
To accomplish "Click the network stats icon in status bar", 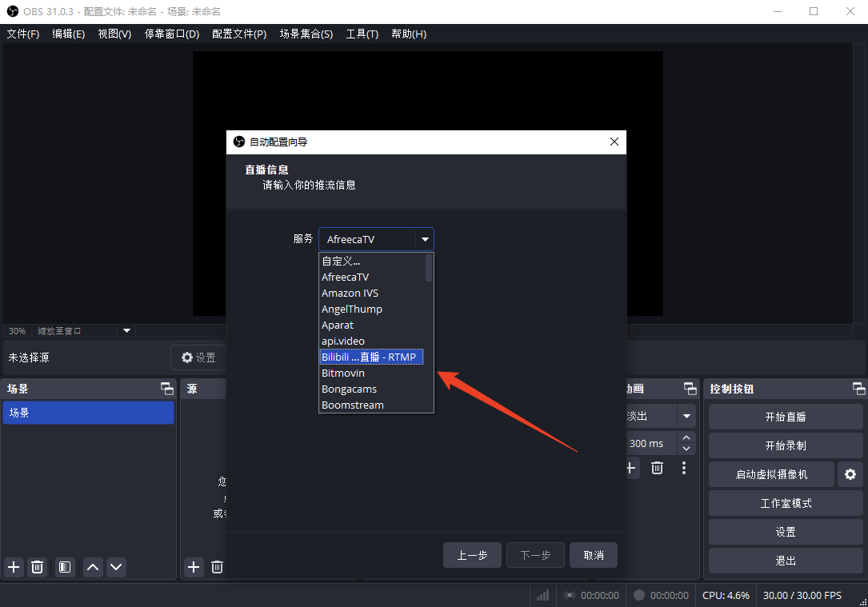I will pos(542,595).
